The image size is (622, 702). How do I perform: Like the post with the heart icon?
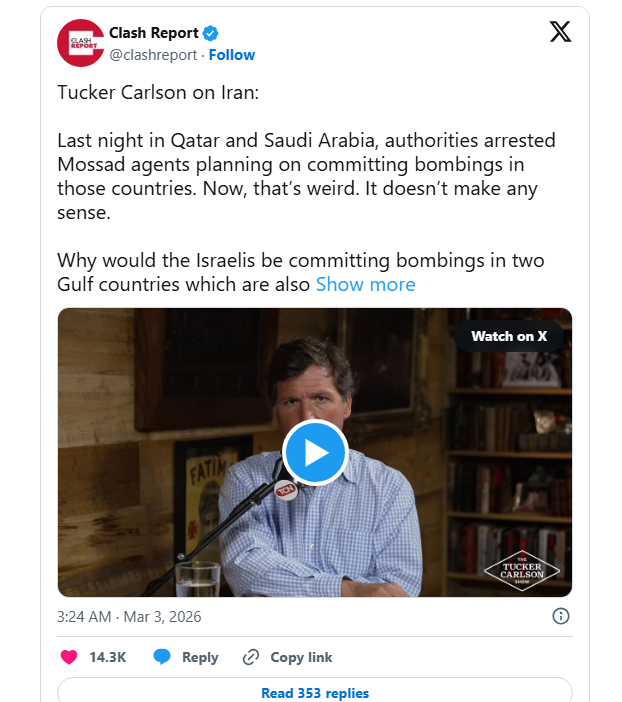(69, 657)
